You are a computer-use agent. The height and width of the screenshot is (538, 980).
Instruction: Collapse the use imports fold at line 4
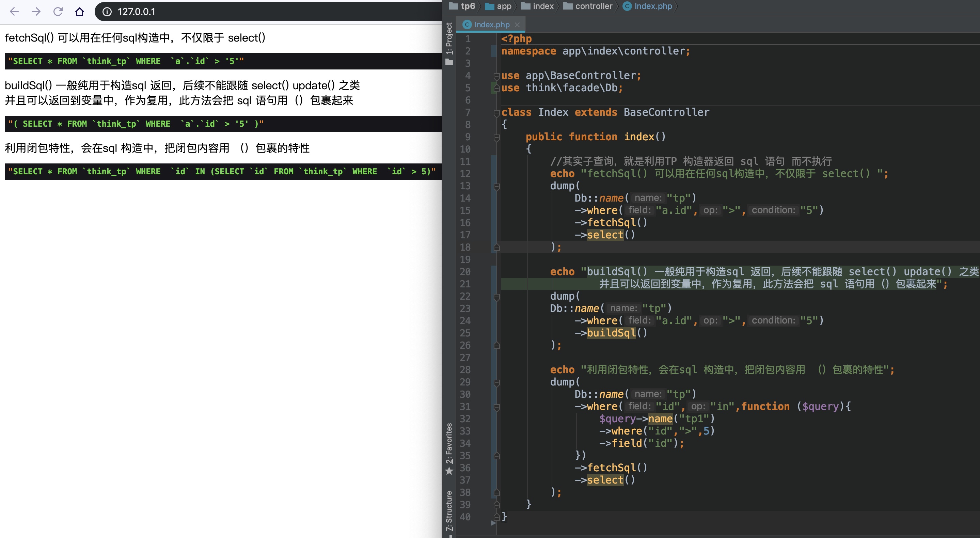(x=496, y=76)
